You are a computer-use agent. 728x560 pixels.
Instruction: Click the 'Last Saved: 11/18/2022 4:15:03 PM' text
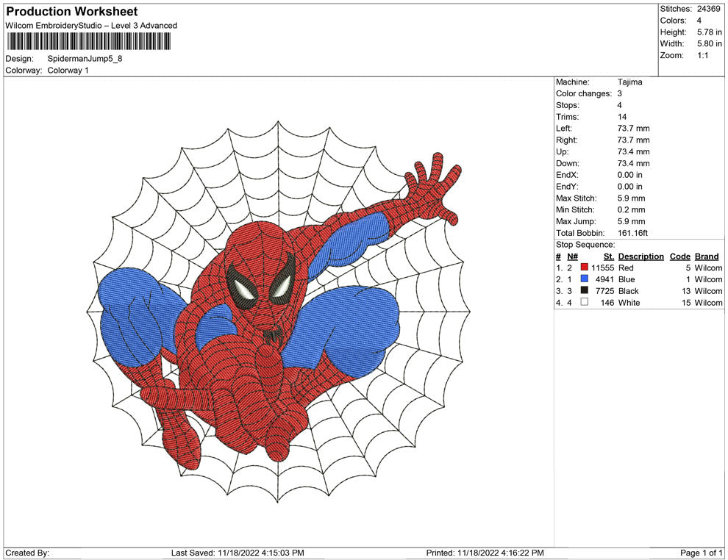point(238,553)
